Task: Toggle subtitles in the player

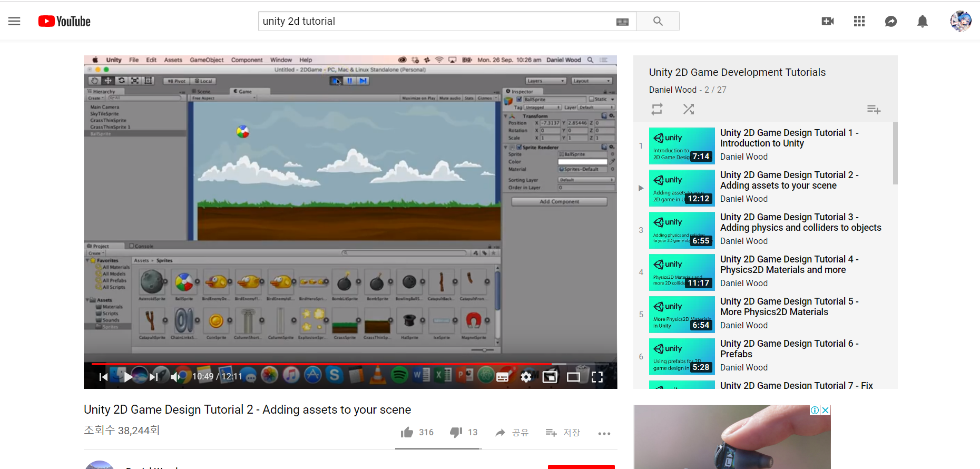Action: pyautogui.click(x=502, y=377)
